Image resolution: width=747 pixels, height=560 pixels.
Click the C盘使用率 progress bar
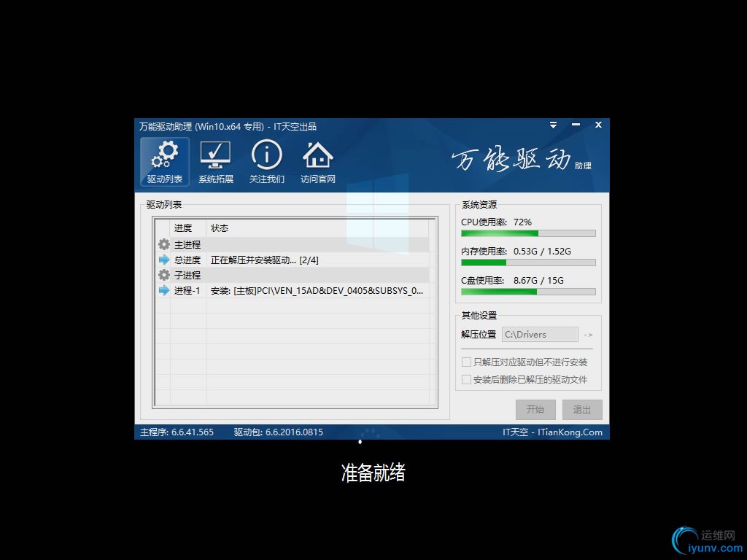(x=528, y=292)
